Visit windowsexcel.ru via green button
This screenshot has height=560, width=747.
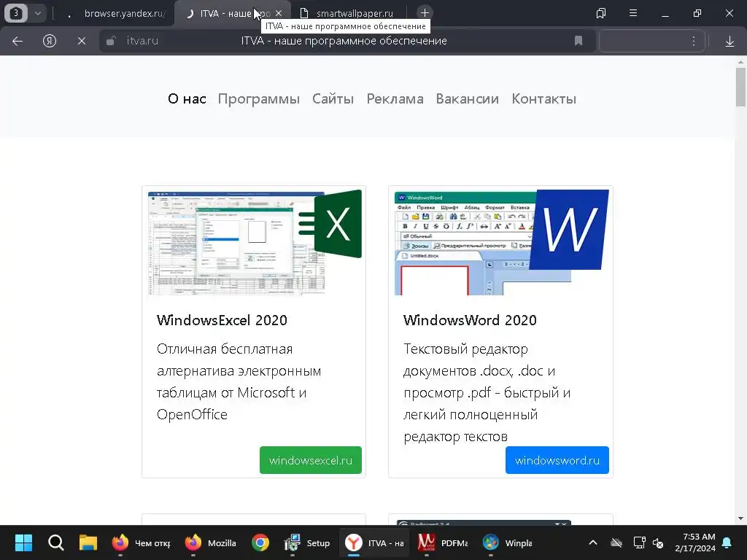point(311,460)
